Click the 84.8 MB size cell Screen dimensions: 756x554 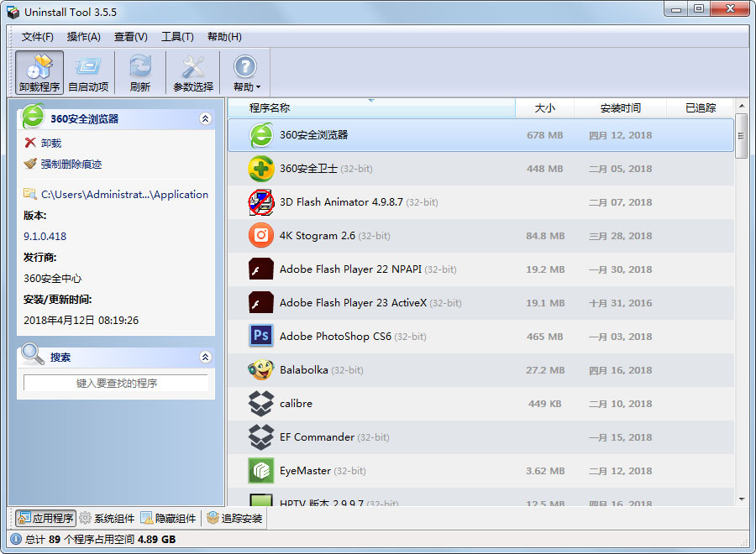point(545,236)
